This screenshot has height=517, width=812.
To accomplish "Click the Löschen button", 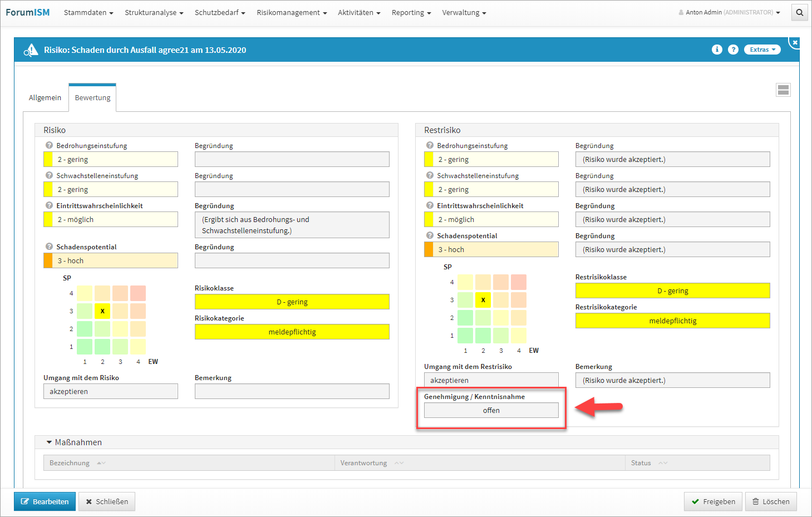I will pyautogui.click(x=771, y=501).
